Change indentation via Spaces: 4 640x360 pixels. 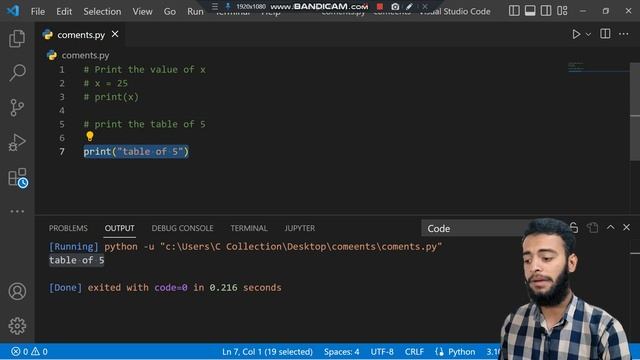342,351
